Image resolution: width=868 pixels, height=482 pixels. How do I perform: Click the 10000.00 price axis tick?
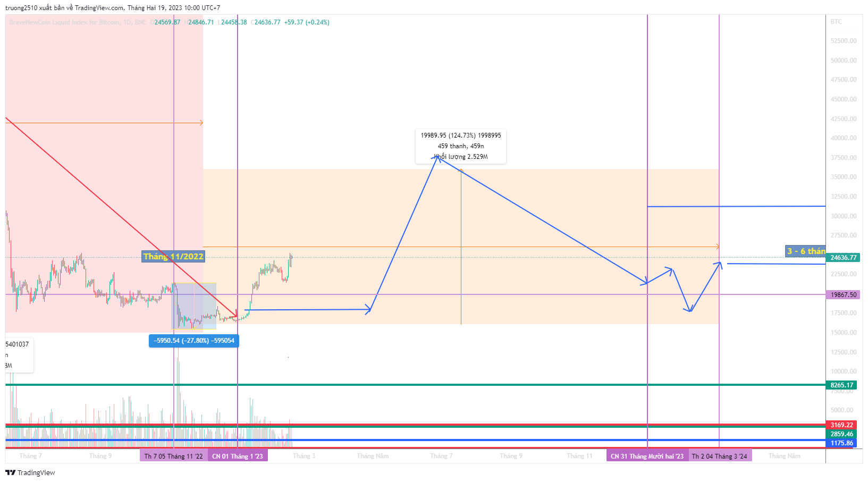click(x=844, y=371)
